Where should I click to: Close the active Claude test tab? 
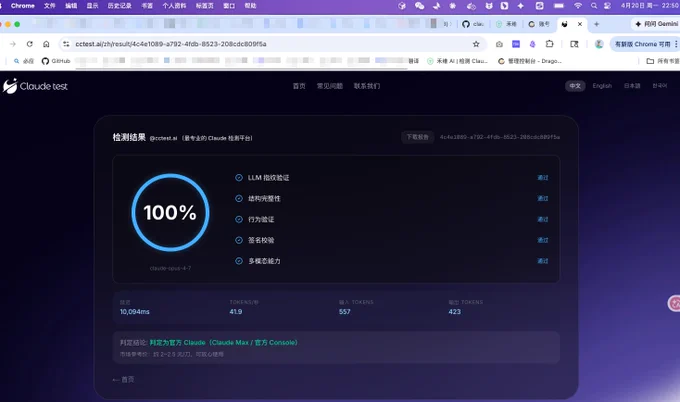[580, 24]
